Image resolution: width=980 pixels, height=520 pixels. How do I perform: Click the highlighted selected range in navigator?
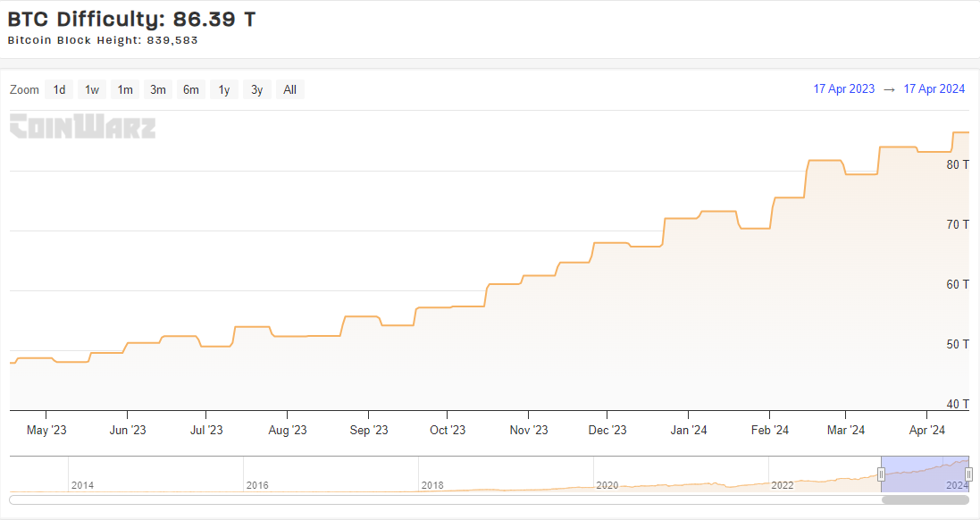925,474
